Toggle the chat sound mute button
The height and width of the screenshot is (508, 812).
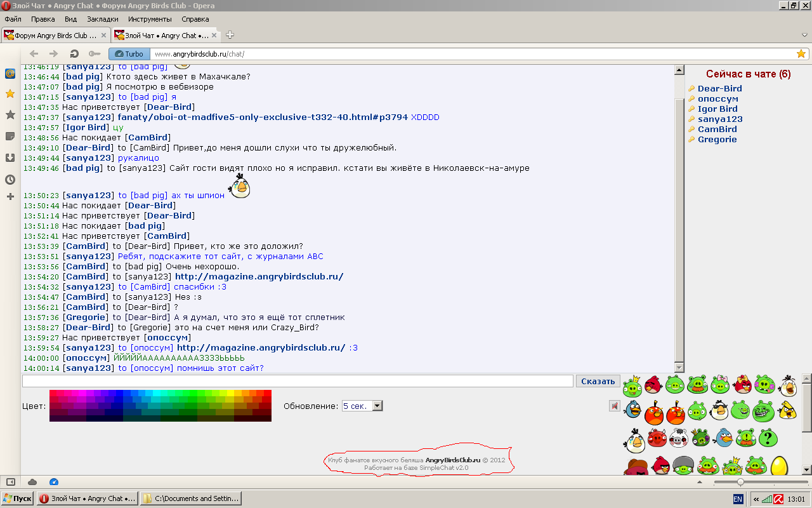click(614, 406)
